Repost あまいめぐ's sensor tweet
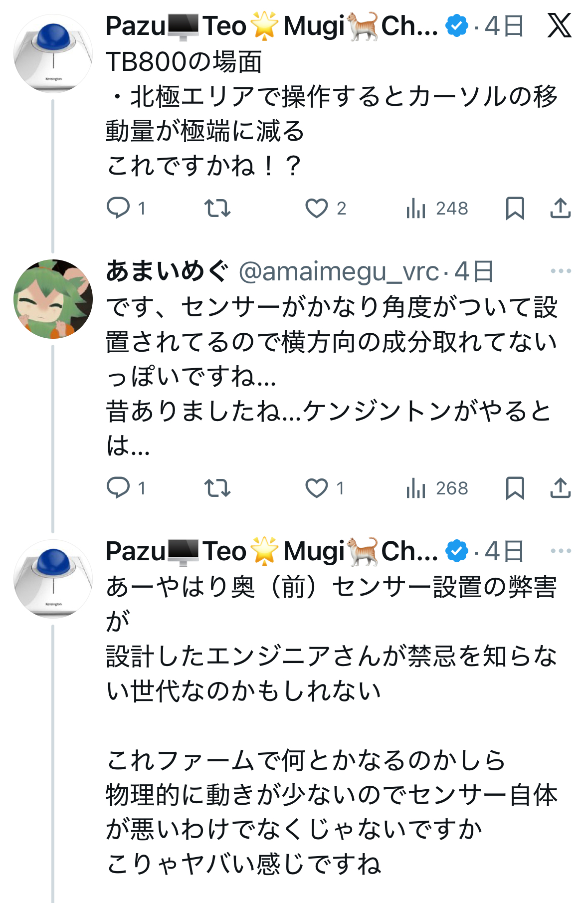This screenshot has height=903, width=588. click(x=217, y=488)
